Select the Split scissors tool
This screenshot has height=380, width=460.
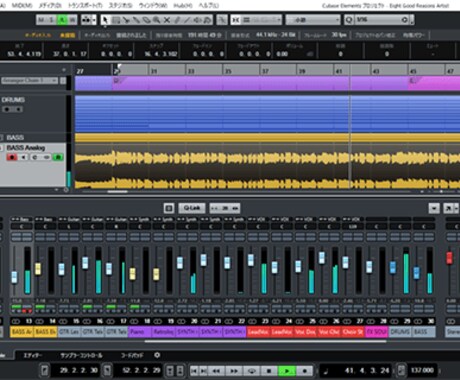tap(126, 20)
